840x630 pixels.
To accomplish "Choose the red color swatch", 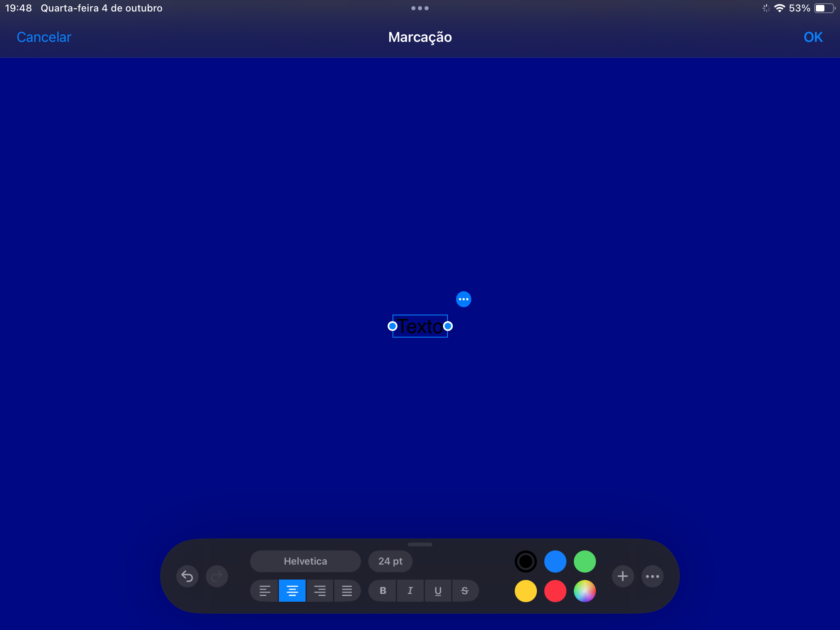I will pyautogui.click(x=555, y=591).
